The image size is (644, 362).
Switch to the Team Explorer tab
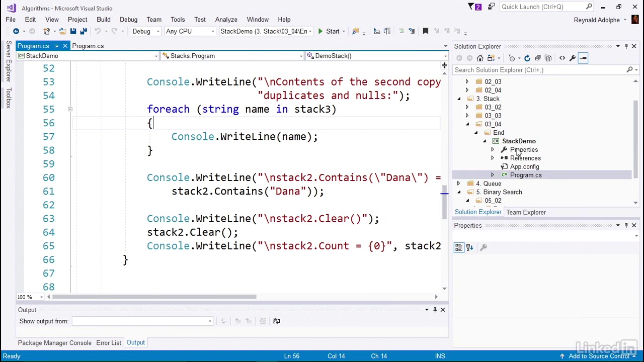(526, 212)
